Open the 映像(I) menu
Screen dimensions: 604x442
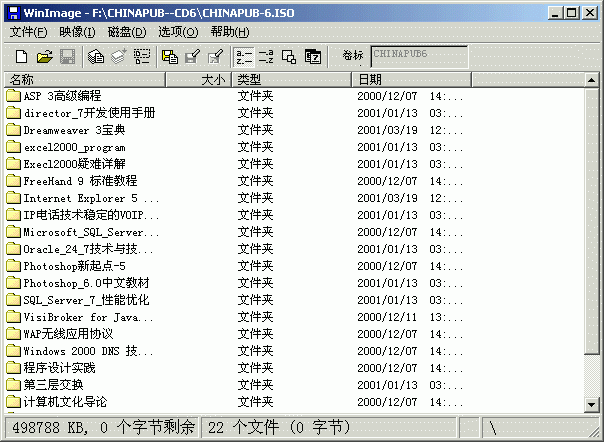pos(77,32)
